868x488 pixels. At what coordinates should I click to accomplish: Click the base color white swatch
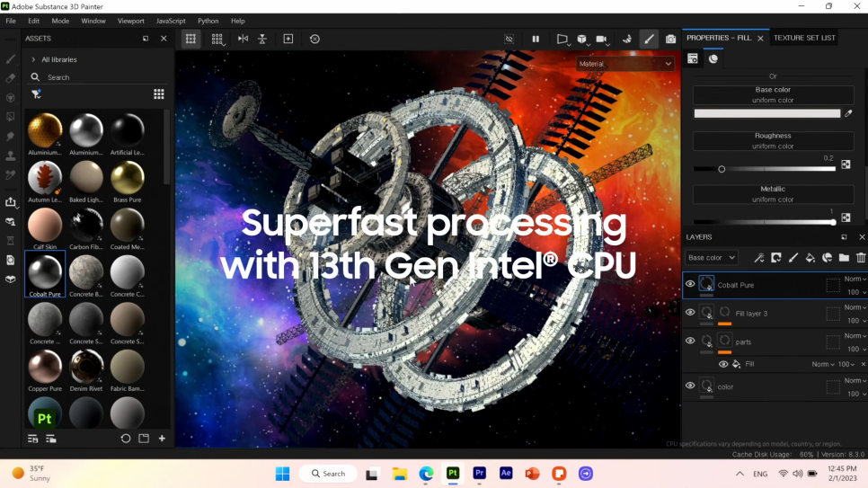[x=766, y=113]
